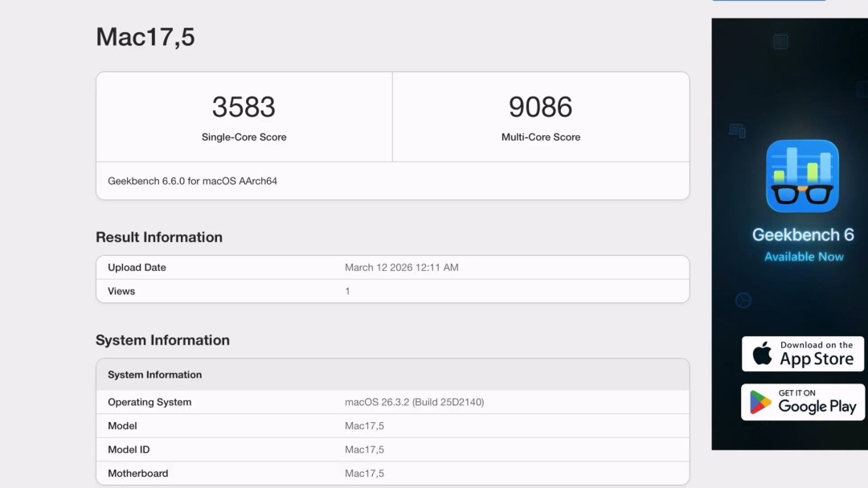Viewport: 868px width, 488px height.
Task: Click the blue button above the ad
Action: [768, 1]
